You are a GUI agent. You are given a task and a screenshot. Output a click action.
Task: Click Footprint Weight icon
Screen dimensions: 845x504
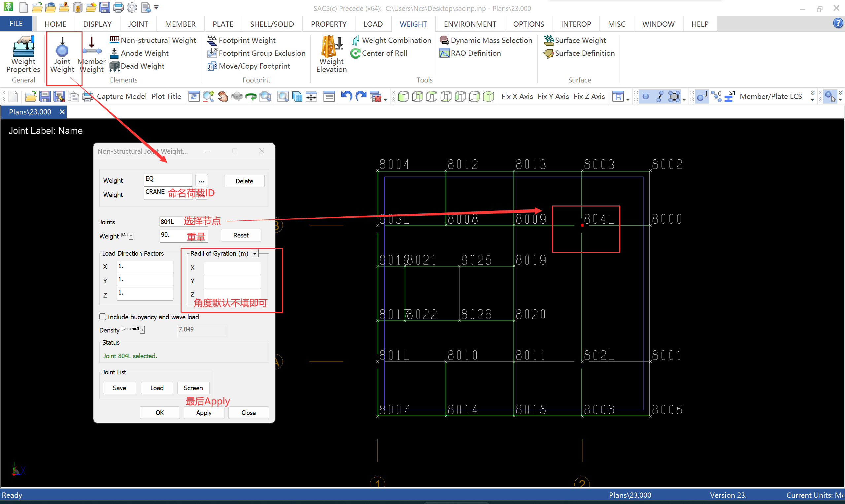(212, 41)
